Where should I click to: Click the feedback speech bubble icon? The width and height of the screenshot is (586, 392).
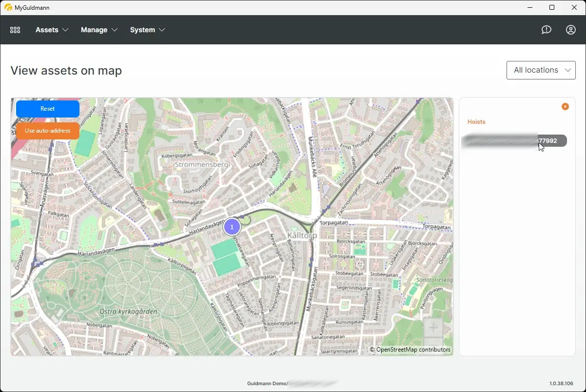tap(546, 30)
